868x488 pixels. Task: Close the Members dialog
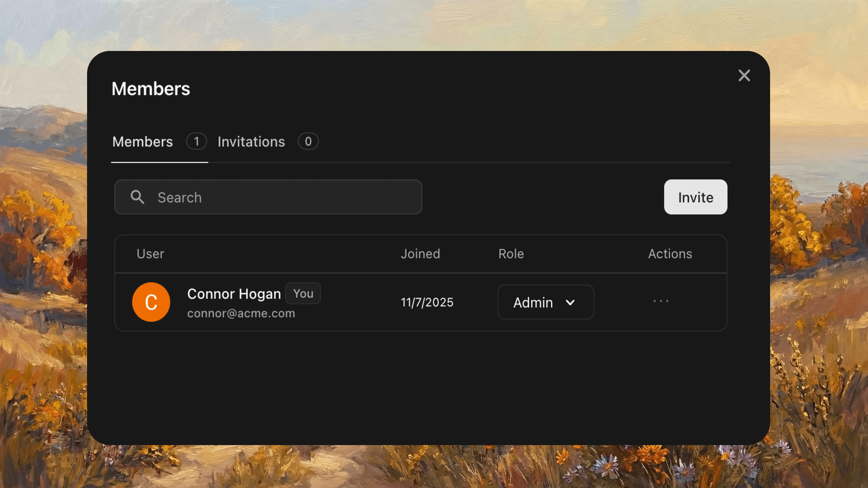(x=744, y=75)
